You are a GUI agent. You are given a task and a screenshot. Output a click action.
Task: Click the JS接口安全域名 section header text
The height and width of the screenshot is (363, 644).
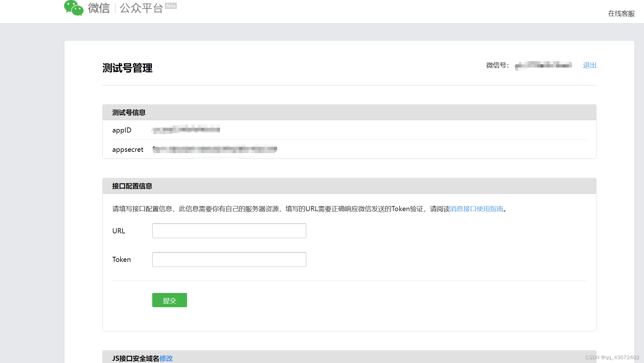click(135, 358)
